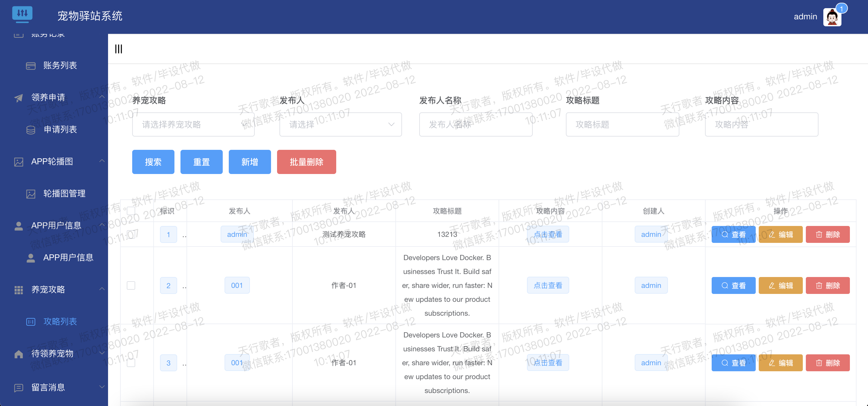Viewport: 868px width, 406px height.
Task: Select the 领养申请 paper-plane icon
Action: [x=18, y=98]
